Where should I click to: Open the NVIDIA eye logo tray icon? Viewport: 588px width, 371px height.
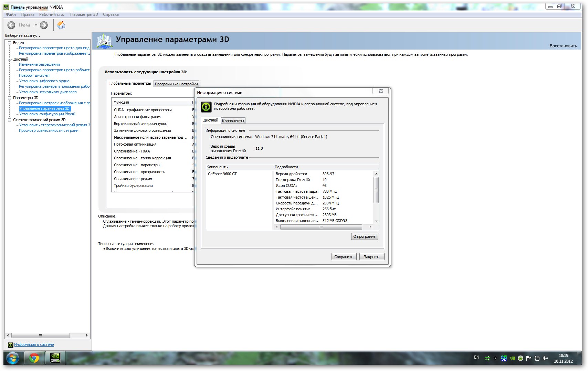click(512, 358)
